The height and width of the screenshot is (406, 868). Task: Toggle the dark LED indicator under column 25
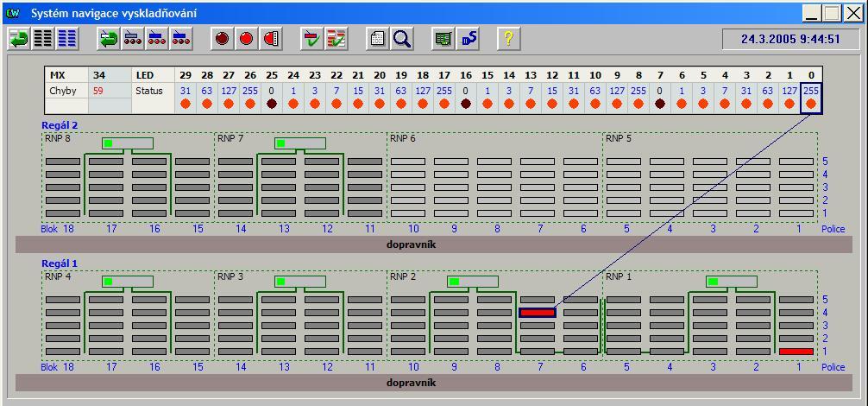click(272, 105)
